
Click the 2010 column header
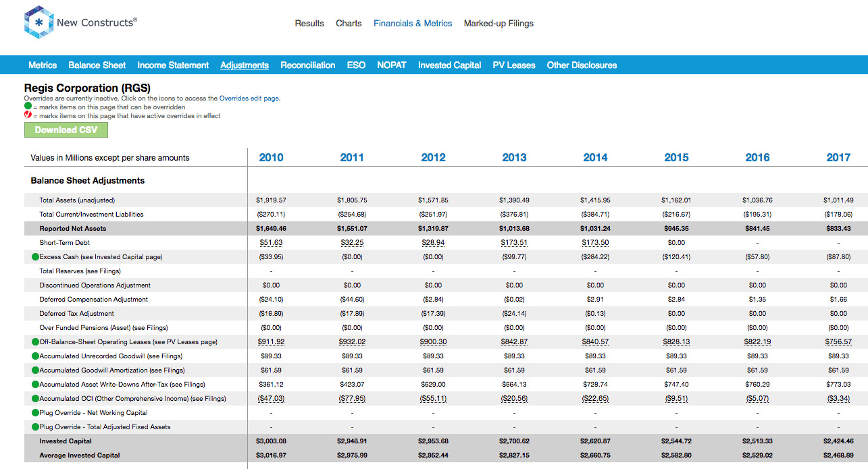(272, 157)
